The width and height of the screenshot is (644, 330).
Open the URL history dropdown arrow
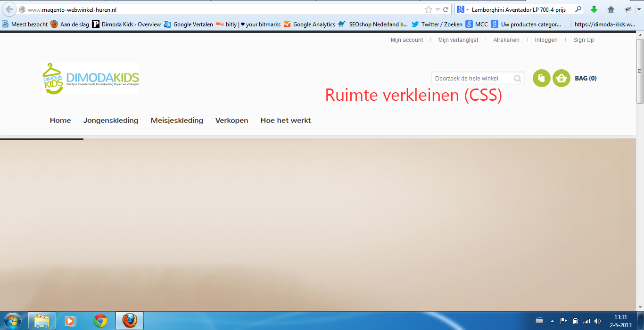438,9
